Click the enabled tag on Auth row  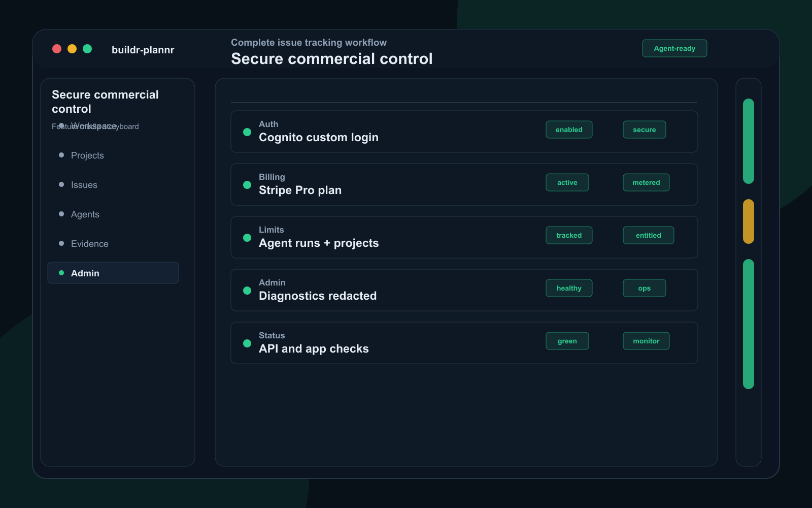tap(569, 130)
